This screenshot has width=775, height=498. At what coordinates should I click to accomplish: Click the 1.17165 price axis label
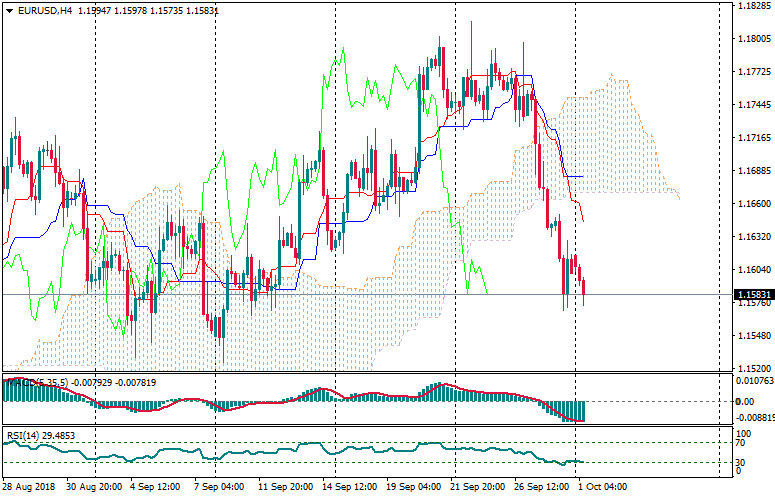[x=752, y=138]
